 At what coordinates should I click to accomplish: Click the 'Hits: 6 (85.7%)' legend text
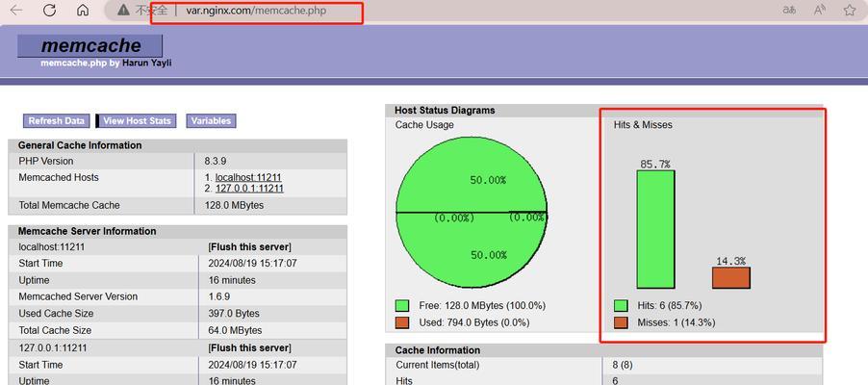(x=669, y=306)
